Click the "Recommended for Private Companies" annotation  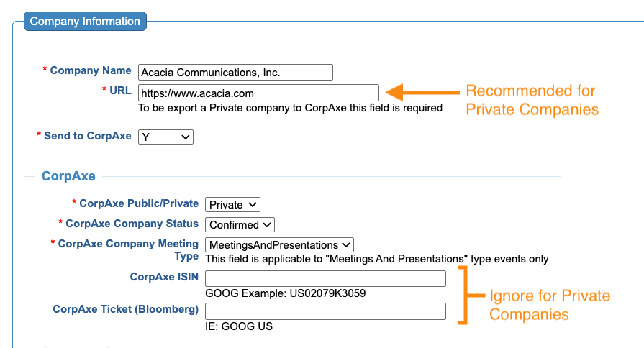point(532,100)
